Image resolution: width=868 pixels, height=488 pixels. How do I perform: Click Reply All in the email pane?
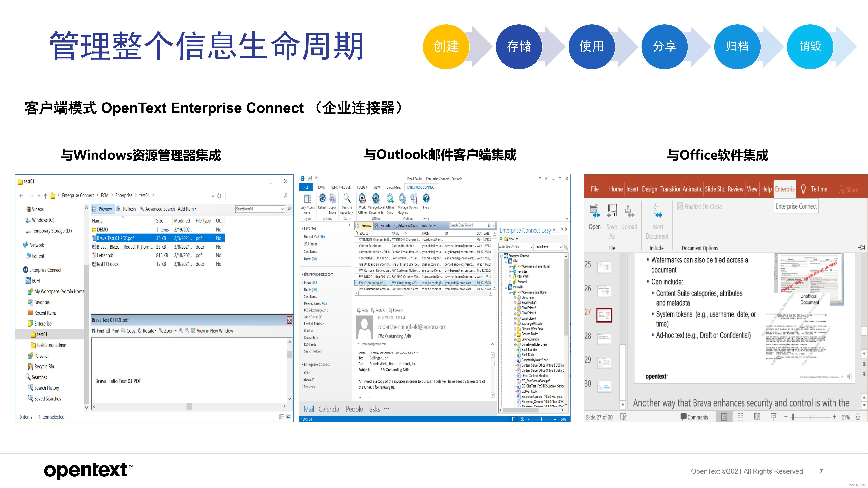378,310
